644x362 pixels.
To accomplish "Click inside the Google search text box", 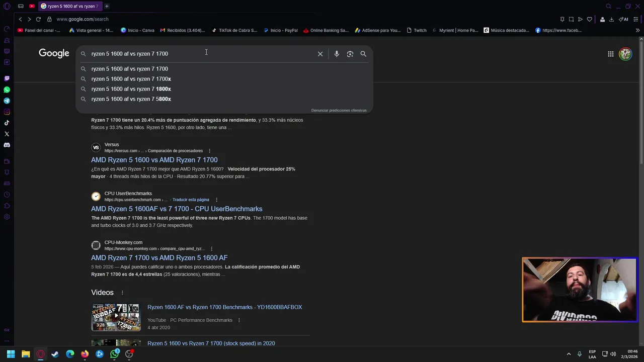I will pyautogui.click(x=201, y=54).
